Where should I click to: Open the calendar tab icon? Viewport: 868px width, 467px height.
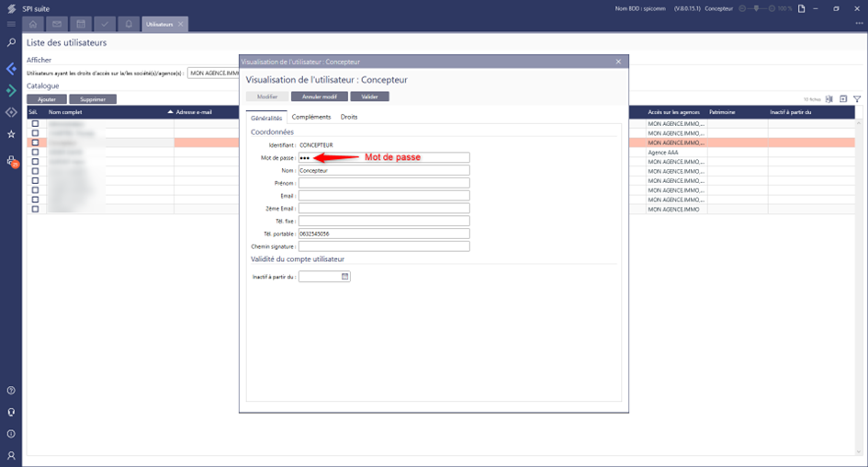tap(82, 24)
